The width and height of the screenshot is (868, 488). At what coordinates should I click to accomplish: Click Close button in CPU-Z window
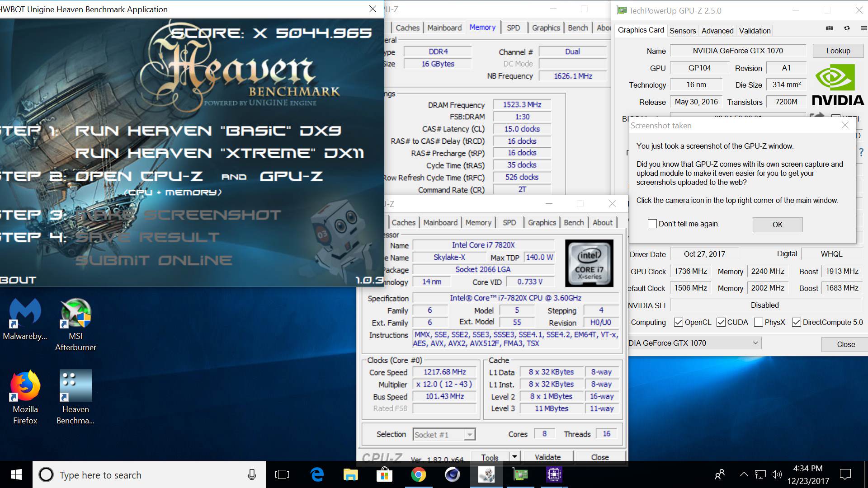600,457
